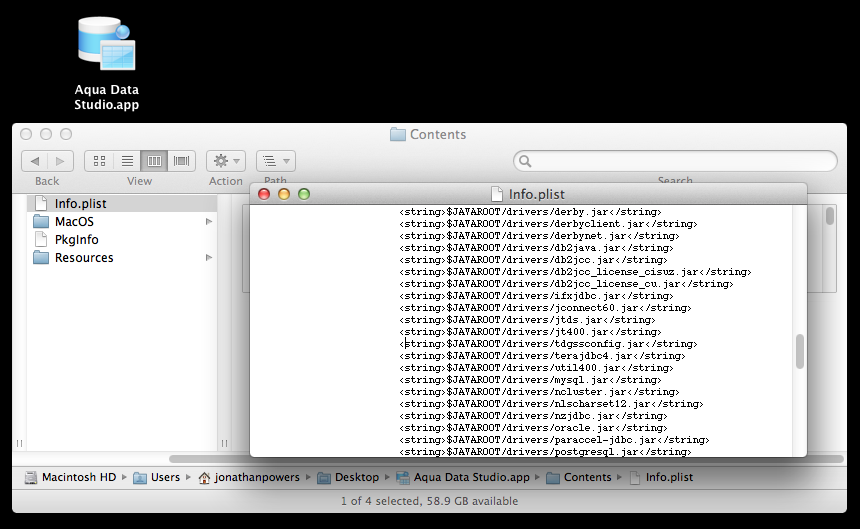Click the jt400.jar string line
The width and height of the screenshot is (860, 529).
530,332
